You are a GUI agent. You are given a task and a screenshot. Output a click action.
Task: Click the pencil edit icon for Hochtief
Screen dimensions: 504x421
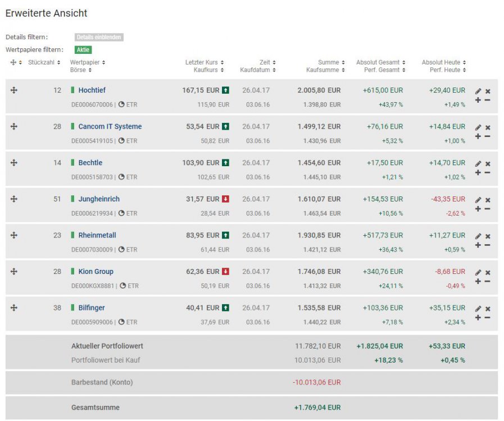(x=478, y=91)
